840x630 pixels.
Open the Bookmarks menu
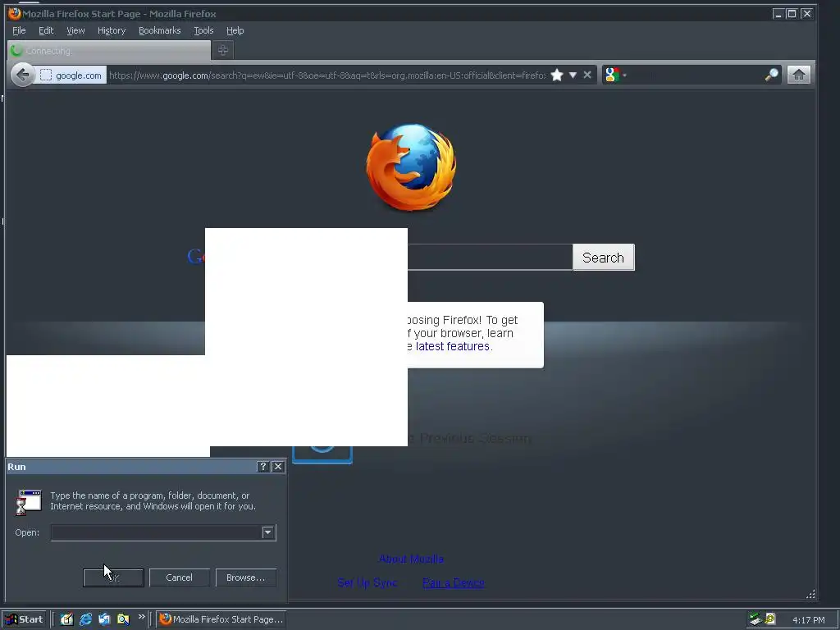point(160,30)
